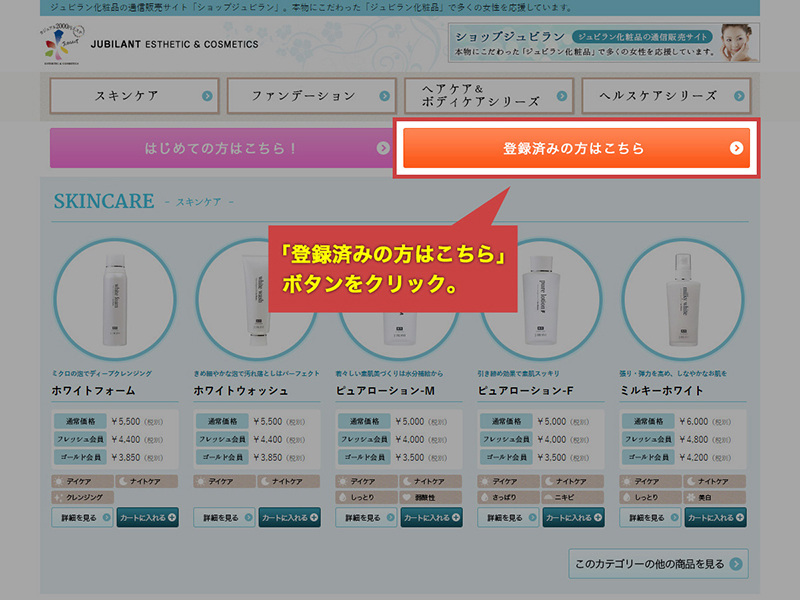Add ホワイトフォーム to the cart
Screen dimensions: 800x600
tap(147, 517)
